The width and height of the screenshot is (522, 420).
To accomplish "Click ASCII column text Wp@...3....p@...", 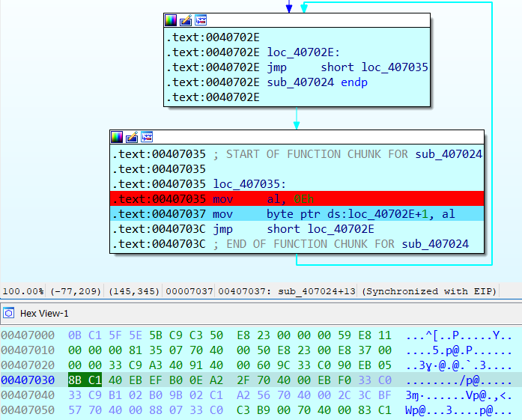I will point(459,410).
